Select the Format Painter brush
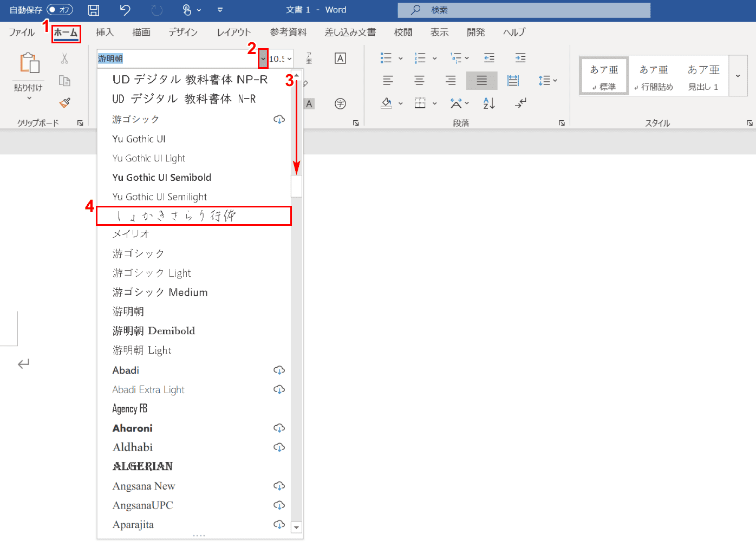 tap(65, 102)
